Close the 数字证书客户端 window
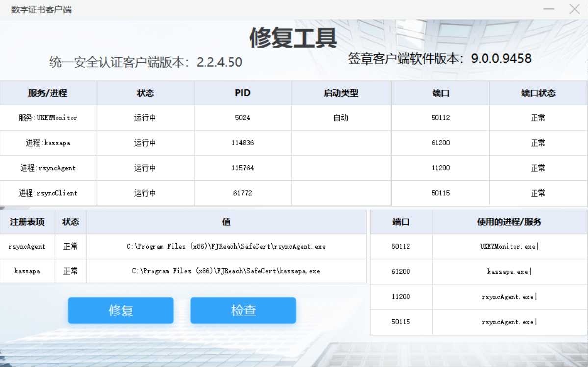Viewport: 588px width, 367px height. 574,9
